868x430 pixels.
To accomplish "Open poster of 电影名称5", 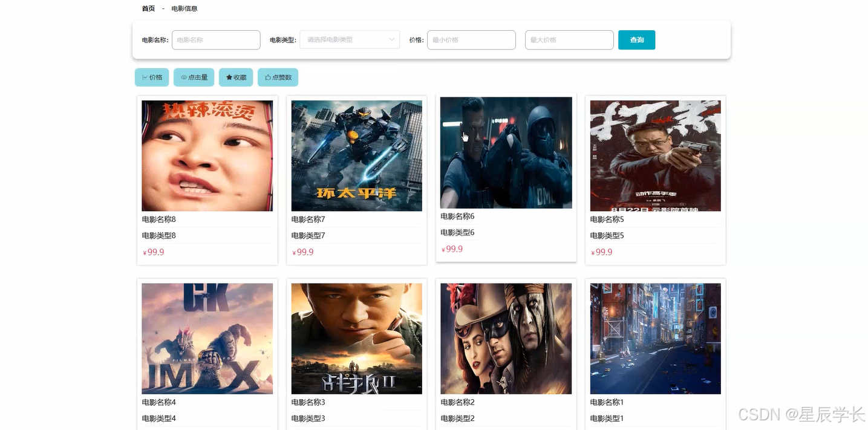I will [x=656, y=155].
